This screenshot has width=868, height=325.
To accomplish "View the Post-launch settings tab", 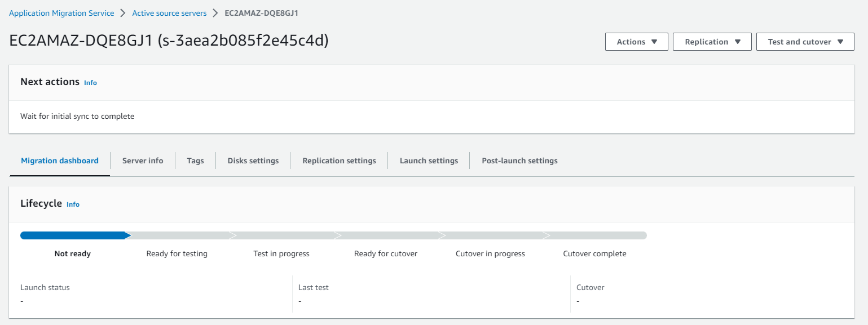I will [519, 161].
